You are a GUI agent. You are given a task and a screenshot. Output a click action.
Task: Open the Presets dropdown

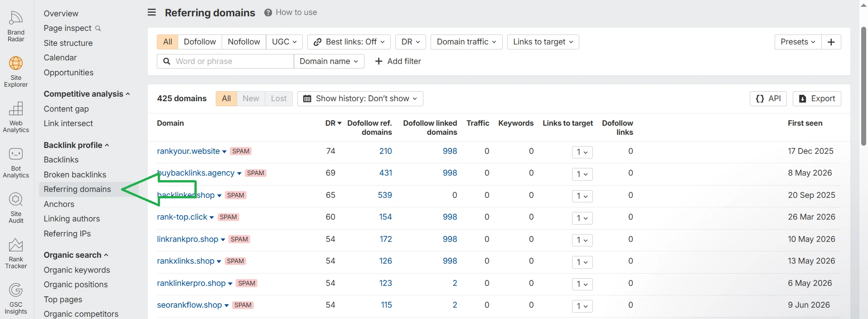798,42
